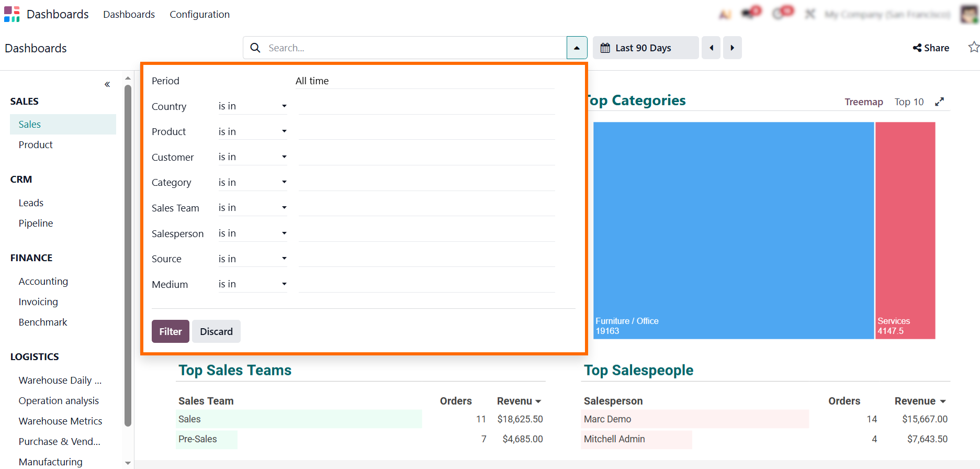This screenshot has height=469, width=980.
Task: Collapse the sidebar with double-chevron icon
Action: 107,84
